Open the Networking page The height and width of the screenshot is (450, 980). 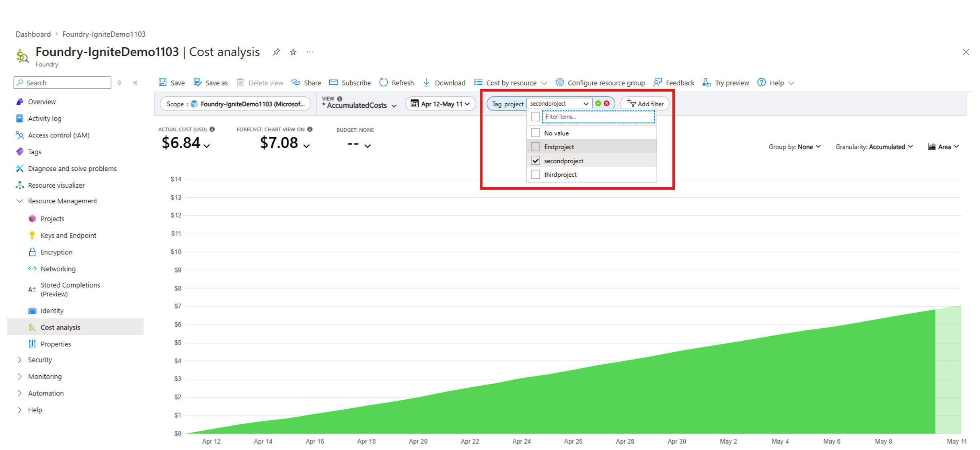pyautogui.click(x=58, y=269)
